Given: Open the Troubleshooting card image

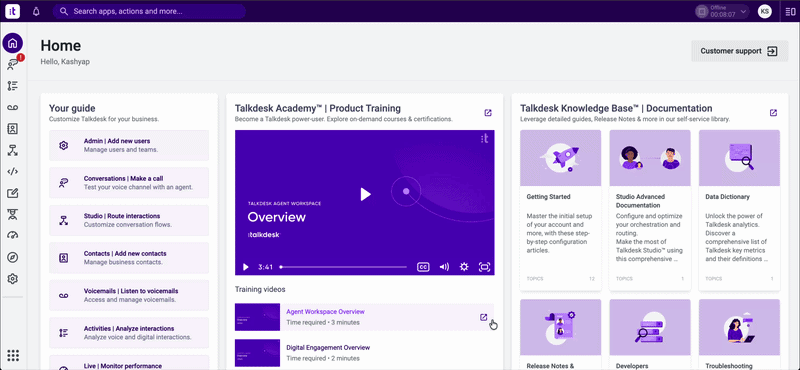Looking at the screenshot, I should [739, 327].
